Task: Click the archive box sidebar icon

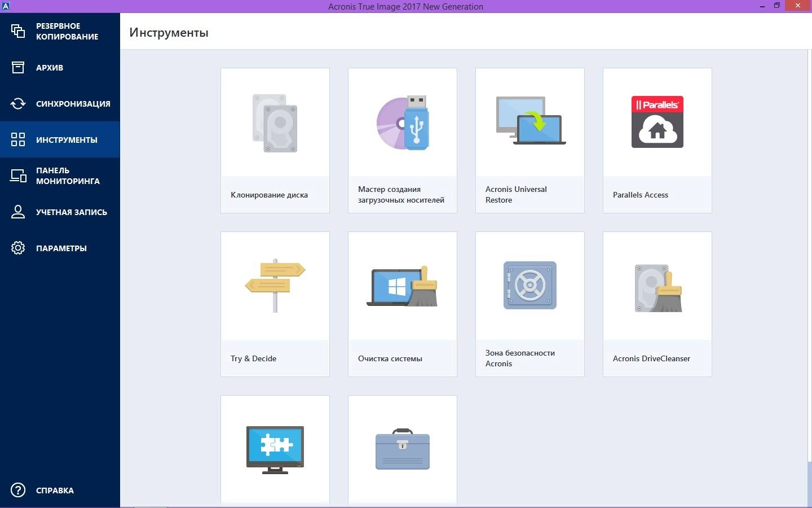Action: coord(18,67)
